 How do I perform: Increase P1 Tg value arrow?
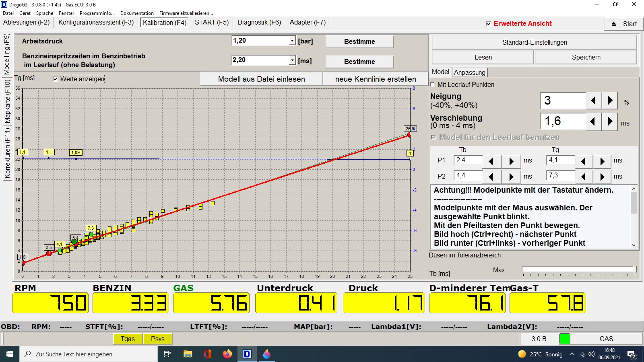point(602,161)
